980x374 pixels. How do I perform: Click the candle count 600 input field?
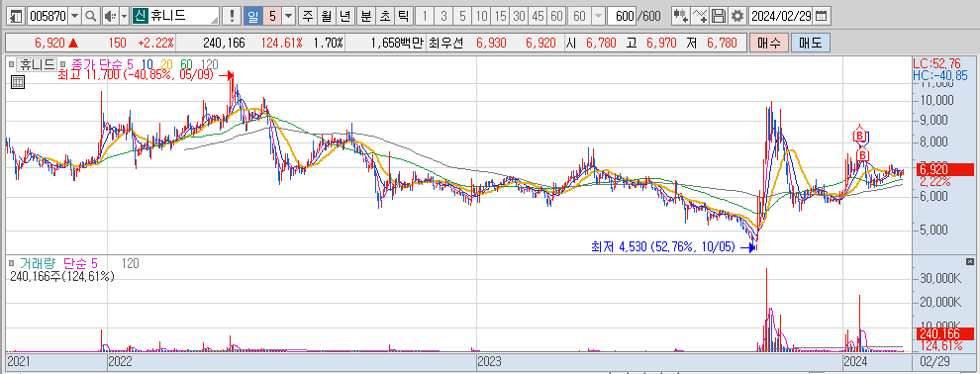(x=623, y=16)
